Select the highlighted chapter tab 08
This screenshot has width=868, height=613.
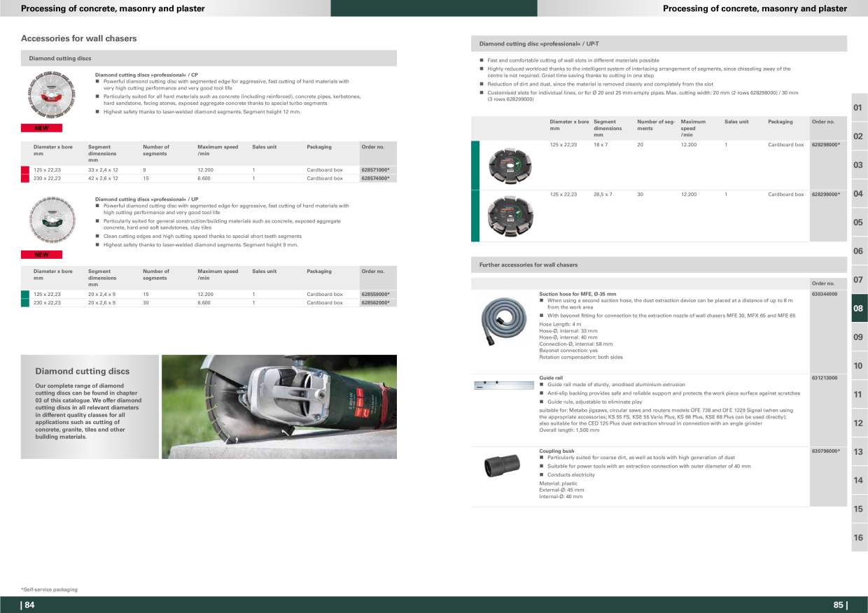click(x=859, y=308)
